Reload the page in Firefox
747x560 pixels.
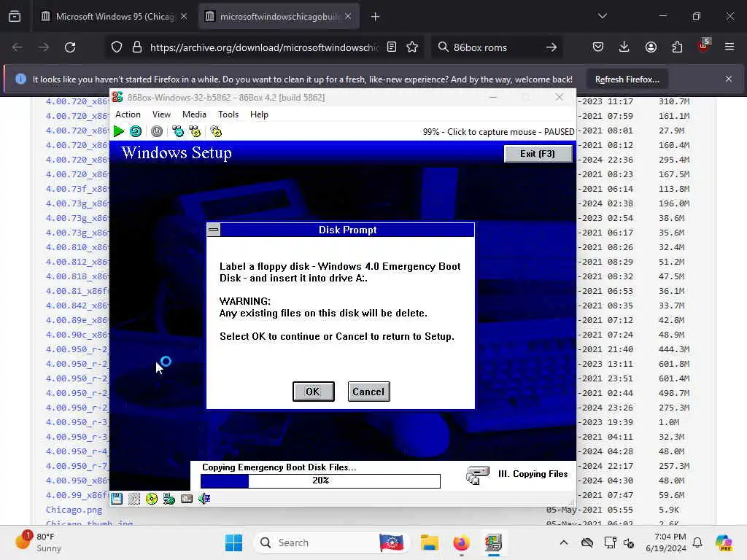(70, 47)
